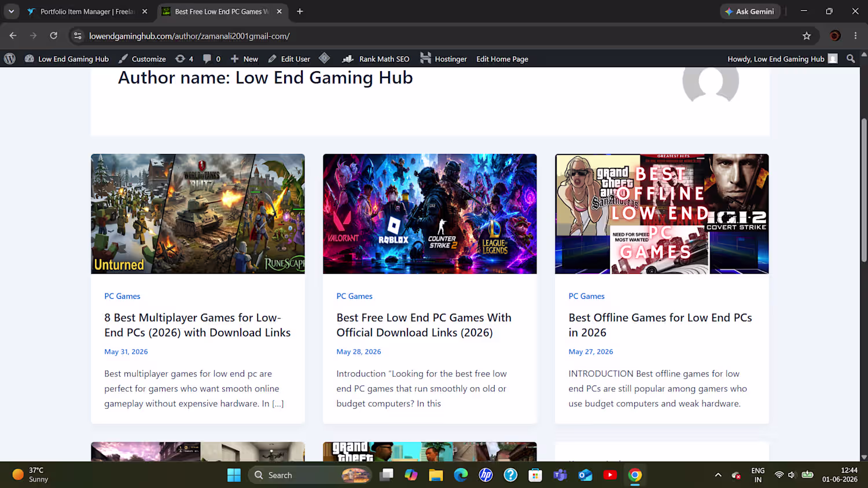Click Edit Home Page in the admin bar

tap(502, 59)
